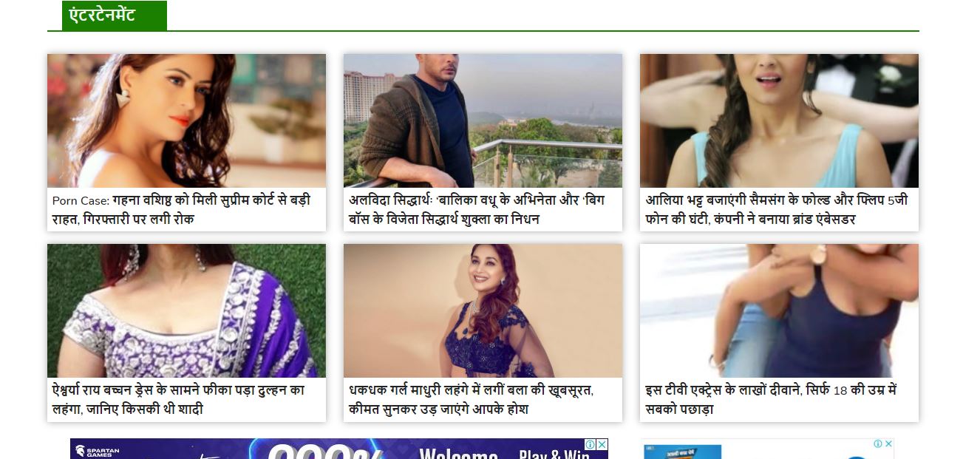Open the माधुरी लहंगे headline link
Screen dimensions: 980x459
pyautogui.click(x=471, y=399)
